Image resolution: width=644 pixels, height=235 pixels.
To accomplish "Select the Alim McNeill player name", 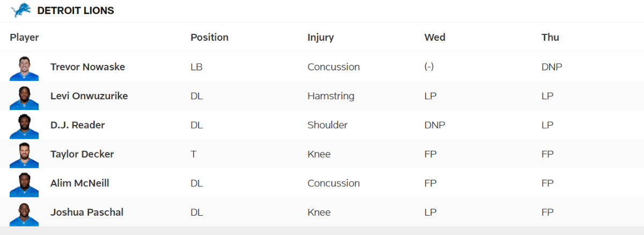I will pyautogui.click(x=80, y=183).
